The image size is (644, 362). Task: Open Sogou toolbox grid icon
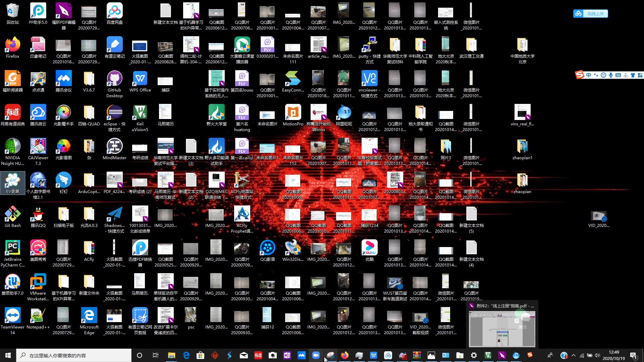[x=640, y=75]
